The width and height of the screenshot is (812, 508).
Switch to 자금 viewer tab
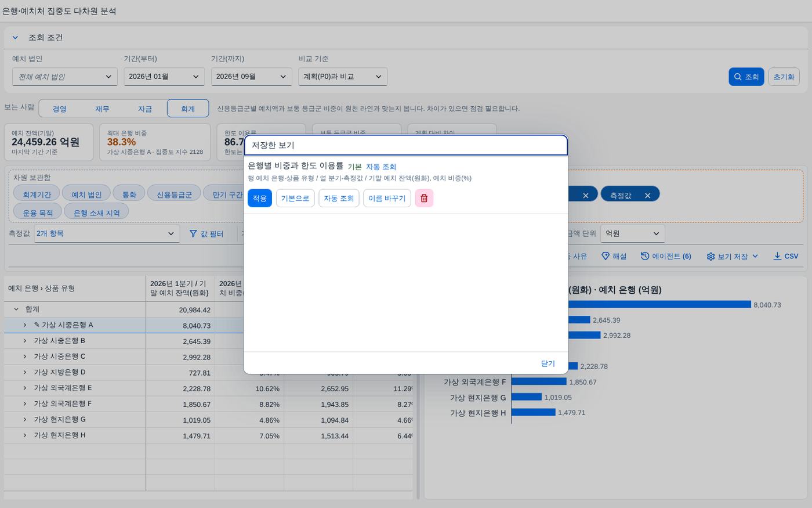[145, 109]
